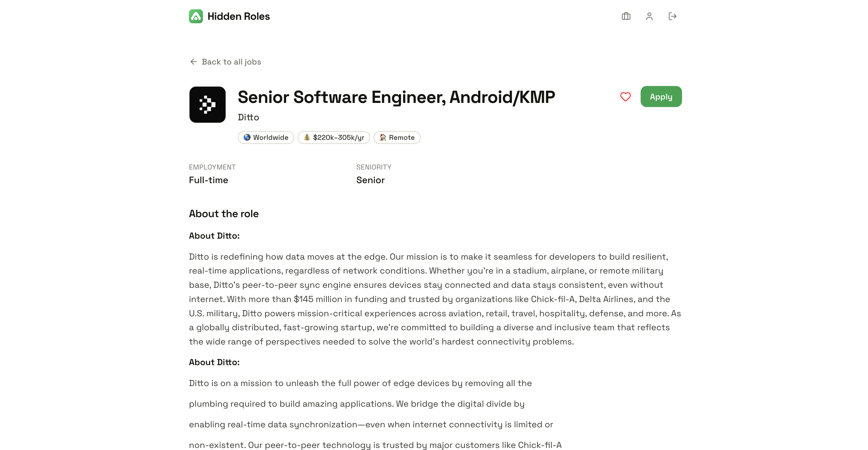This screenshot has height=450, width=868.
Task: Click the EMPLOYMENT label
Action: (212, 167)
